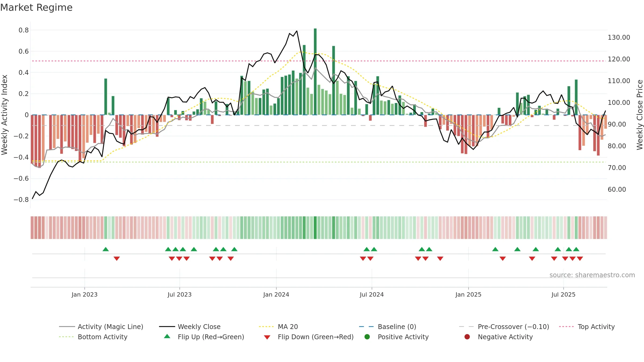Toggle the Activity (Magic Line) legend entry
The height and width of the screenshot is (362, 644).
coord(101,327)
